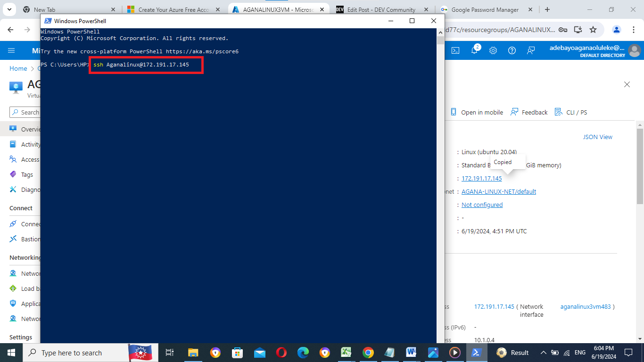Click the Diagnose icon in Azure sidebar
Image resolution: width=644 pixels, height=362 pixels.
13,189
